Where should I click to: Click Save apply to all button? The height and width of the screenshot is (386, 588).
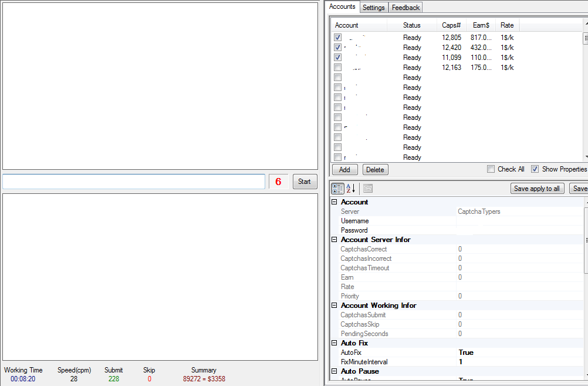(537, 189)
